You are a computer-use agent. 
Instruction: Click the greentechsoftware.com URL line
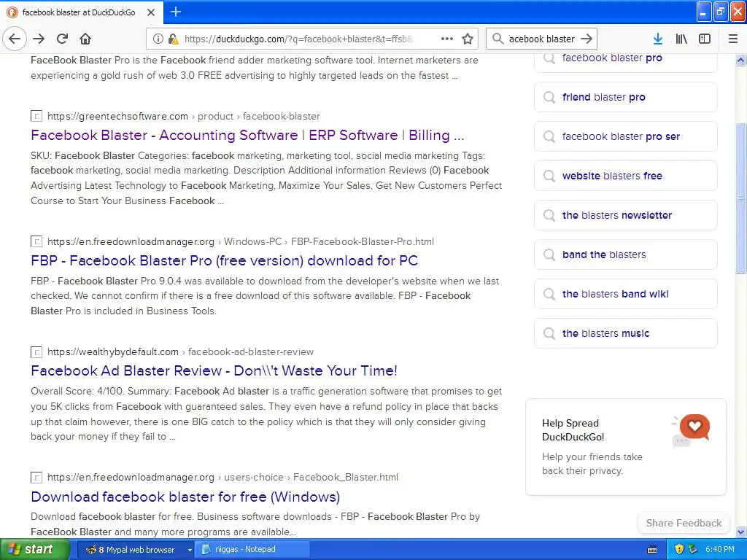[183, 116]
